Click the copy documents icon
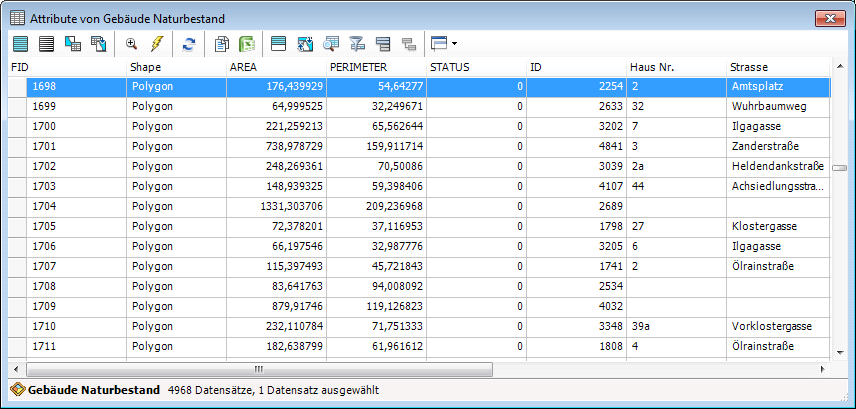 222,44
